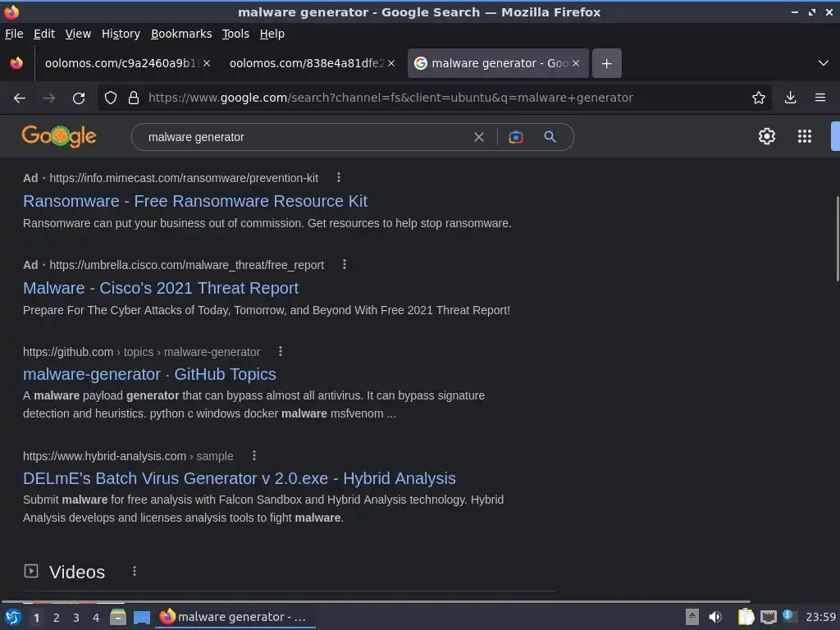Open the Google apps grid
Image resolution: width=840 pixels, height=630 pixels.
pos(805,136)
